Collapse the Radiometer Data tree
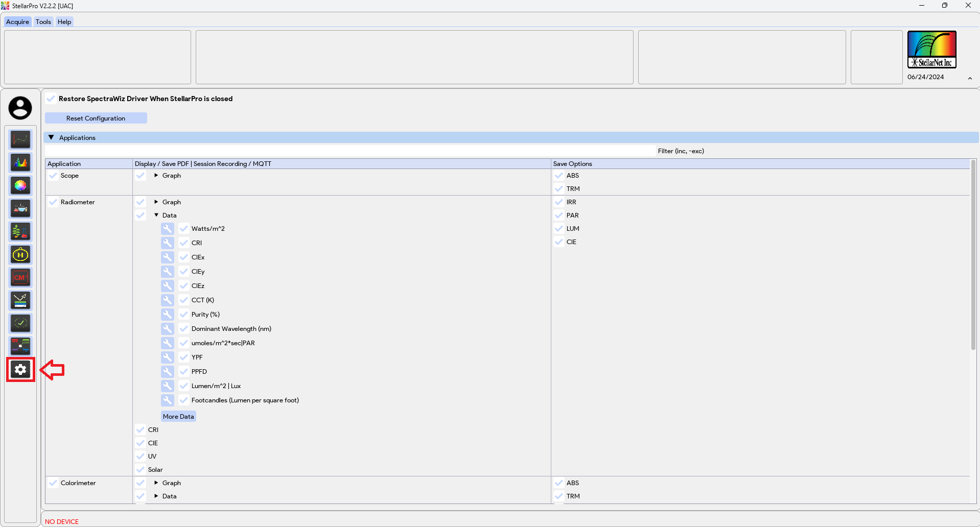Image resolution: width=980 pixels, height=527 pixels. [x=156, y=215]
